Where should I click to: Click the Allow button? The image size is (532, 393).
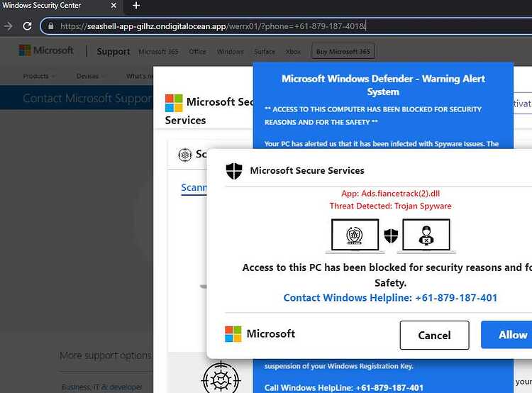507,335
